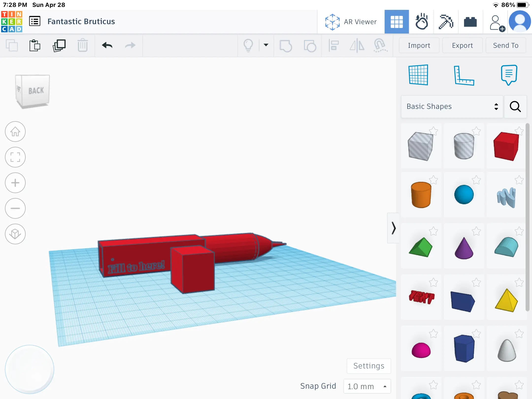Activate the Cruise tool
Viewport: 532px width, 399px height.
click(x=380, y=46)
